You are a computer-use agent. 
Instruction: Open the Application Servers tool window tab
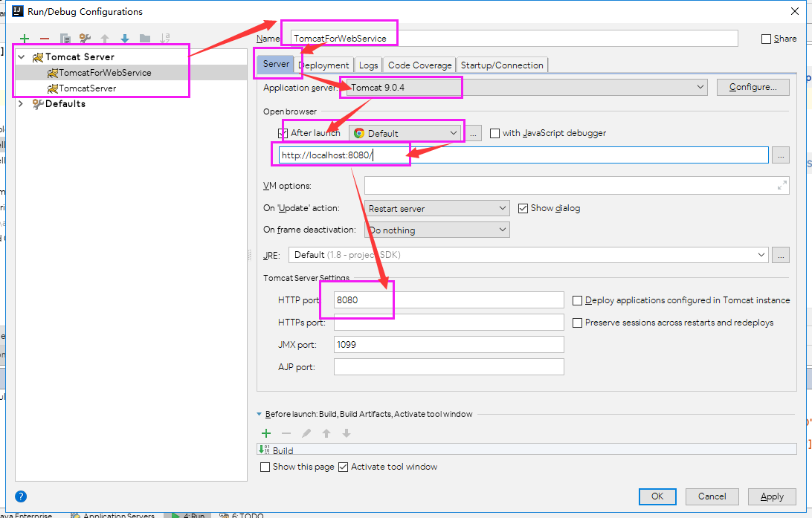113,515
